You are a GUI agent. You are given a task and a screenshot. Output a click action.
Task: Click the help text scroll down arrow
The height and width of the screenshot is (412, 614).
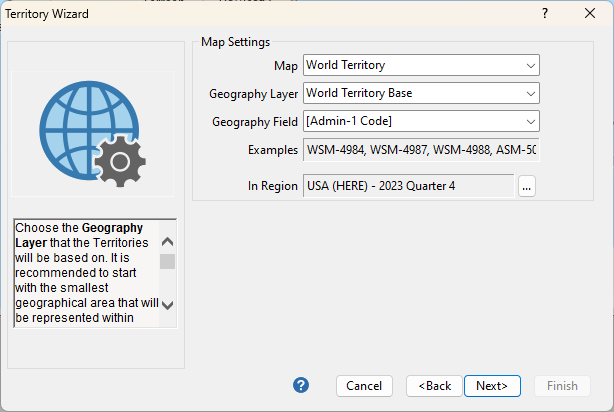coord(167,305)
